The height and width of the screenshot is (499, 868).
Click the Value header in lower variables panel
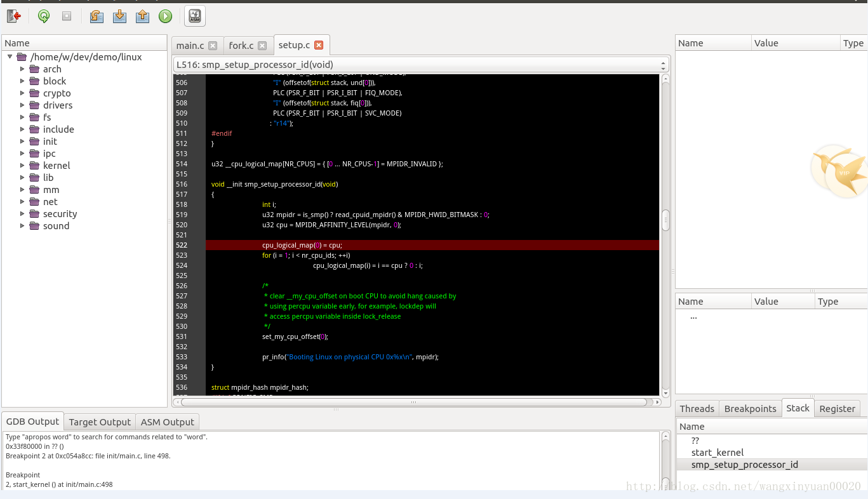pyautogui.click(x=783, y=302)
